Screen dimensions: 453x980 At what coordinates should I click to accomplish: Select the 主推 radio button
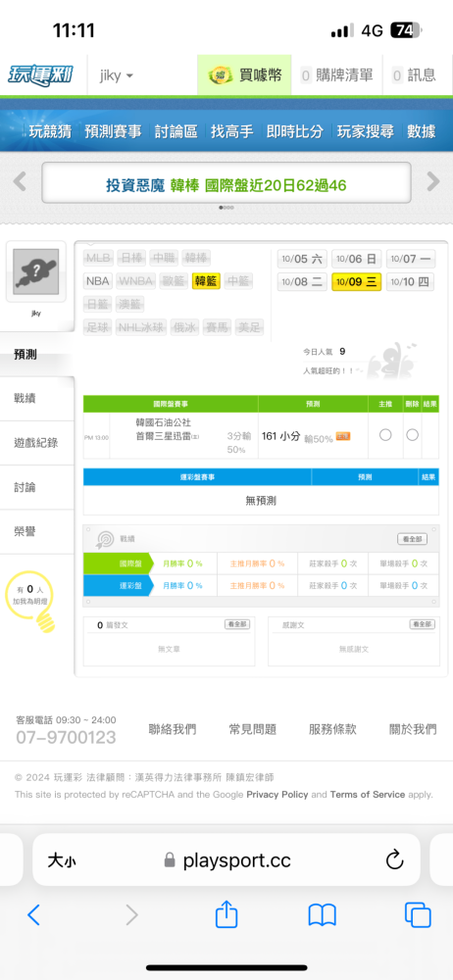pyautogui.click(x=385, y=435)
